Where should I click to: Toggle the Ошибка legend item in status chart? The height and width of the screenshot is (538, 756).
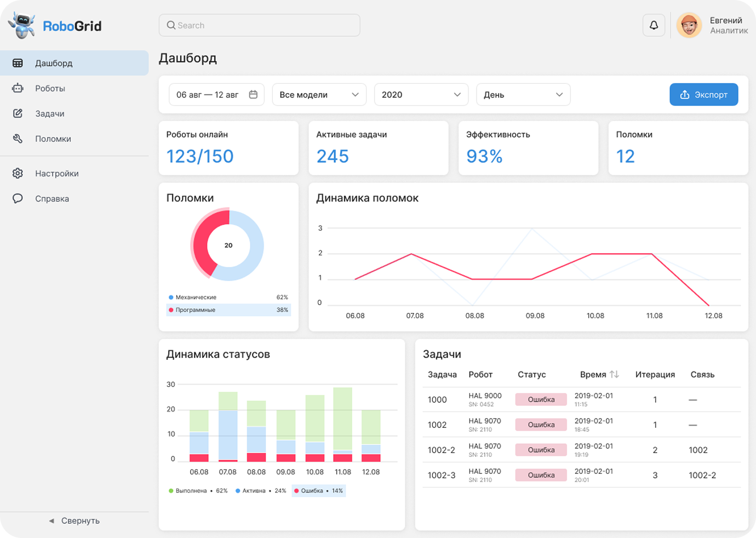tap(319, 491)
